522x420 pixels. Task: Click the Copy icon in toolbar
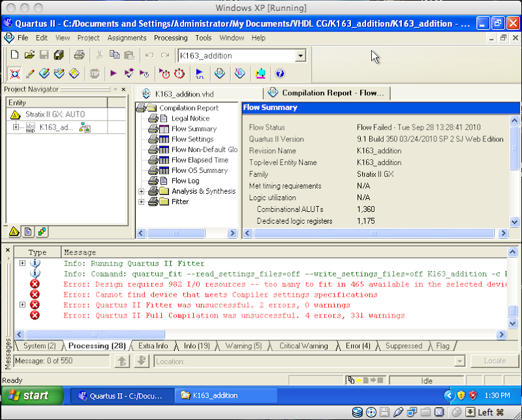pyautogui.click(x=115, y=55)
